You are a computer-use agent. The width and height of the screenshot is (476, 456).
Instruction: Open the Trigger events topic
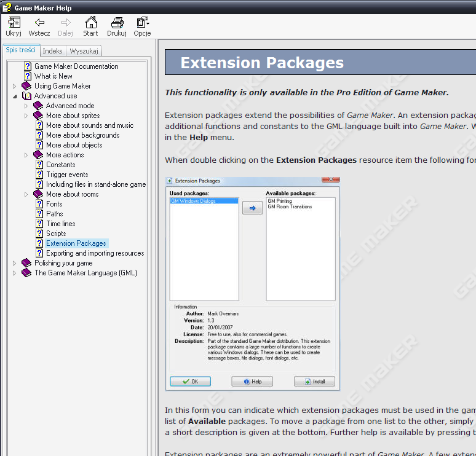(x=67, y=175)
